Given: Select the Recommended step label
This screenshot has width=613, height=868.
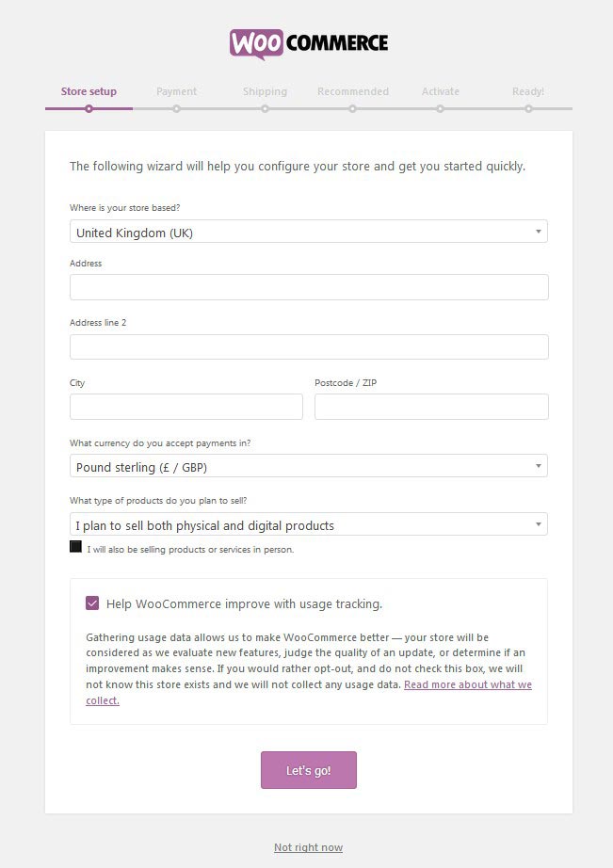Looking at the screenshot, I should (x=353, y=90).
